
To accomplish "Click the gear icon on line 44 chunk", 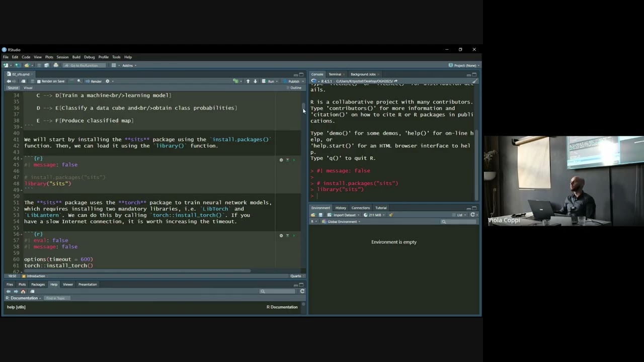I will 281,160.
